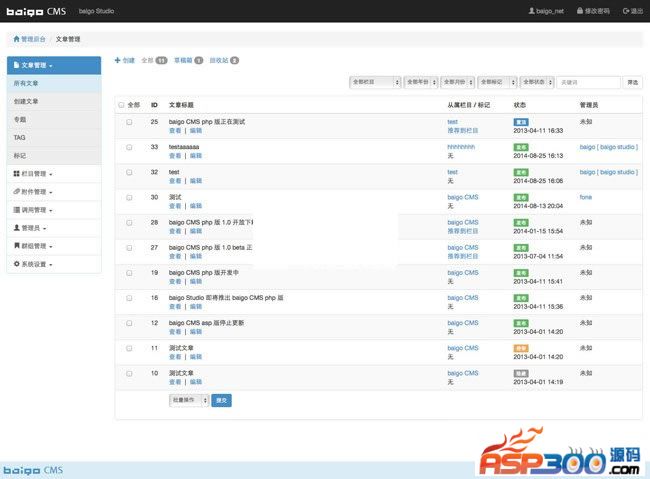Click the title baigo CMS asp 版停止更新
The width and height of the screenshot is (650, 479).
coord(206,323)
